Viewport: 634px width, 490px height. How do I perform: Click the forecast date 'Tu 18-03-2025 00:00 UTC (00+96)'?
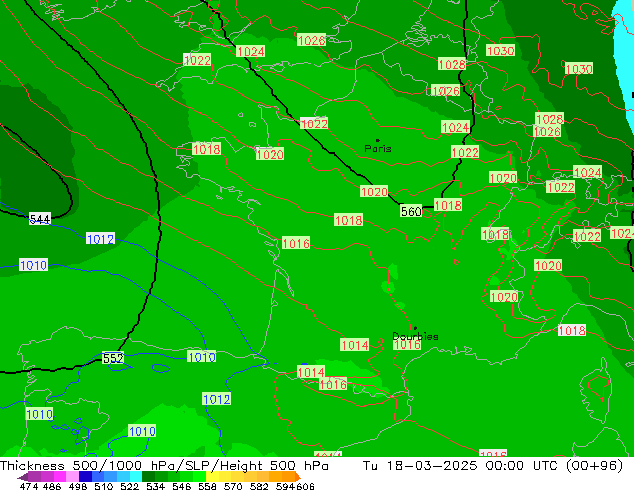click(493, 466)
